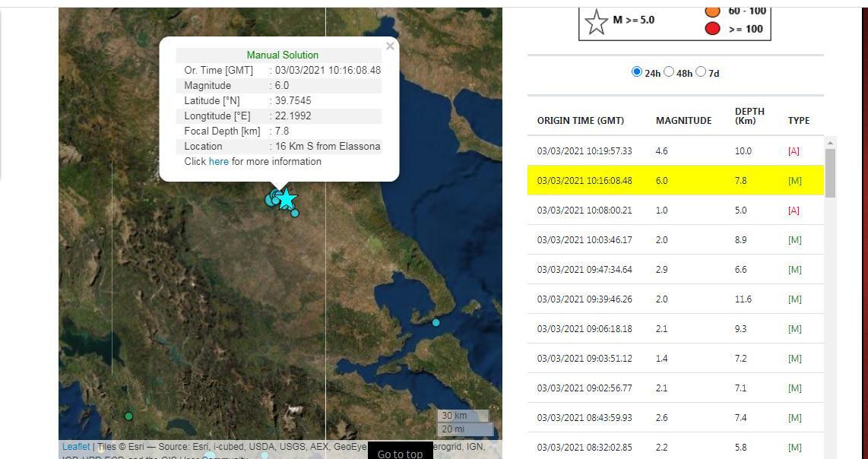Open 'here' link for more information

click(218, 161)
